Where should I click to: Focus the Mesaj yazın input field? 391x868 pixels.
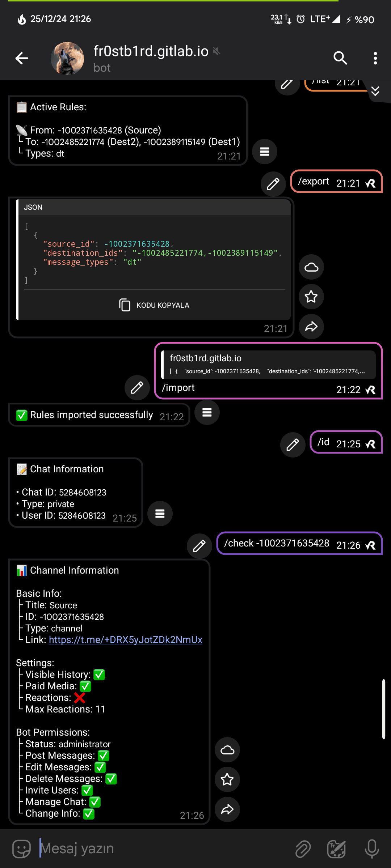[x=163, y=848]
